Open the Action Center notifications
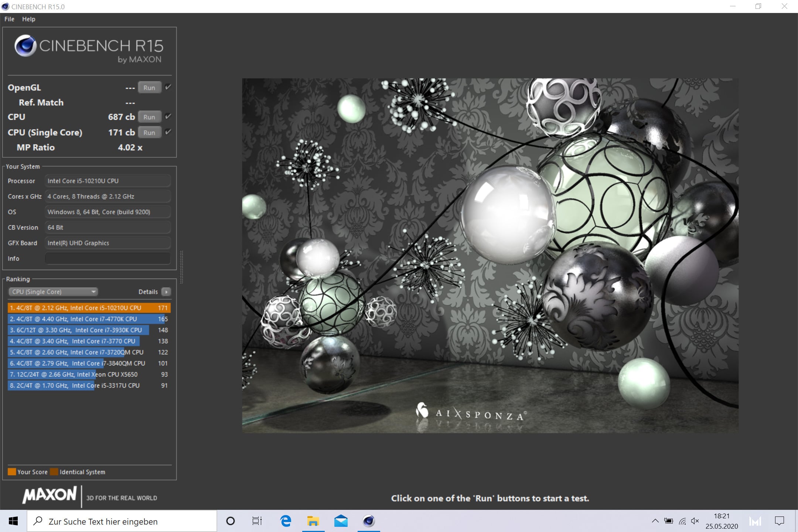This screenshot has height=532, width=798. [x=779, y=521]
